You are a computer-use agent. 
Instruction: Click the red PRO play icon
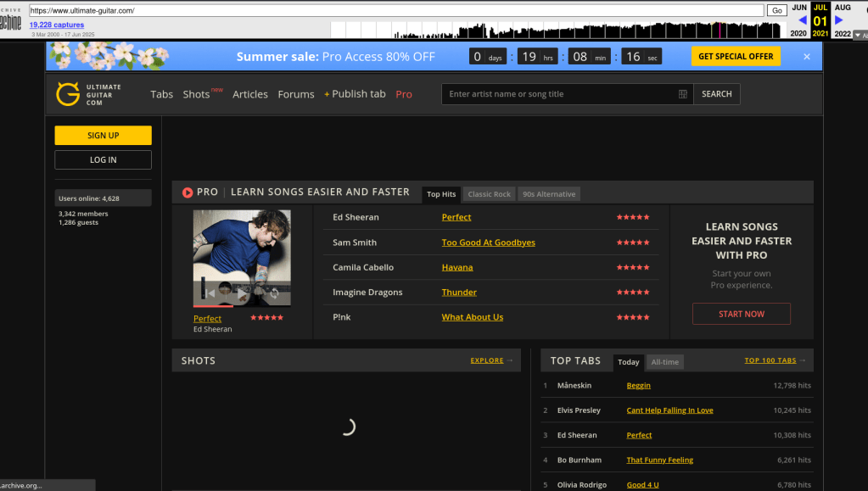click(188, 192)
